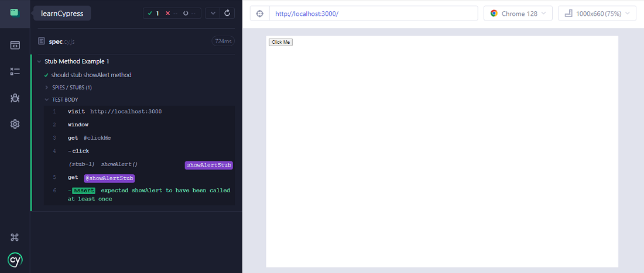Click the pending tests count indicator

[190, 13]
